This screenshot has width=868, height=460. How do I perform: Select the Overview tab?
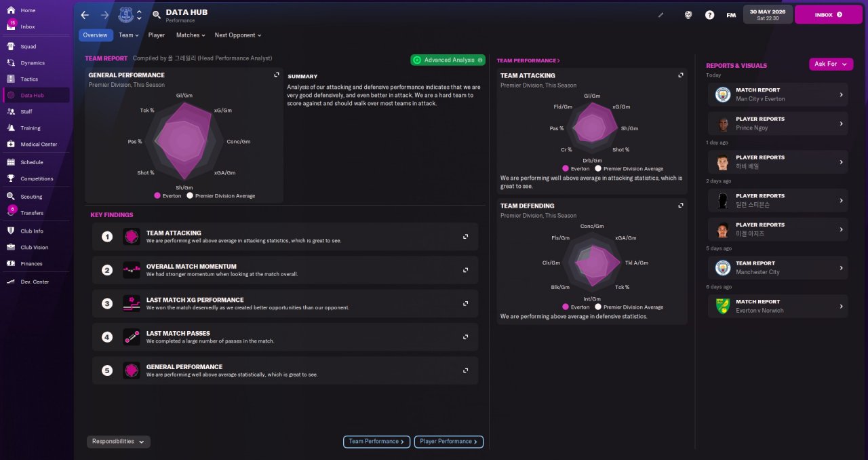[96, 35]
